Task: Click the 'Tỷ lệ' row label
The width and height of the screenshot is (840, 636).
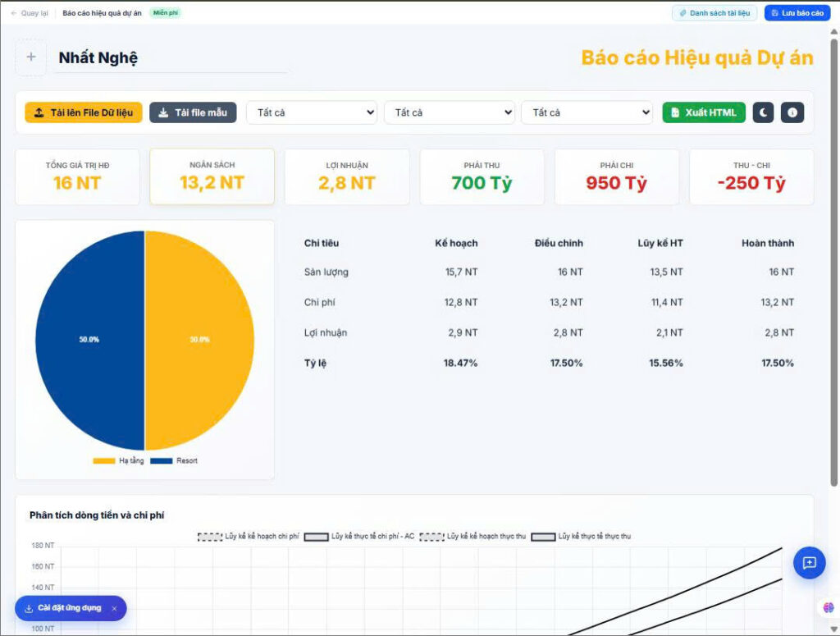Action: point(315,364)
